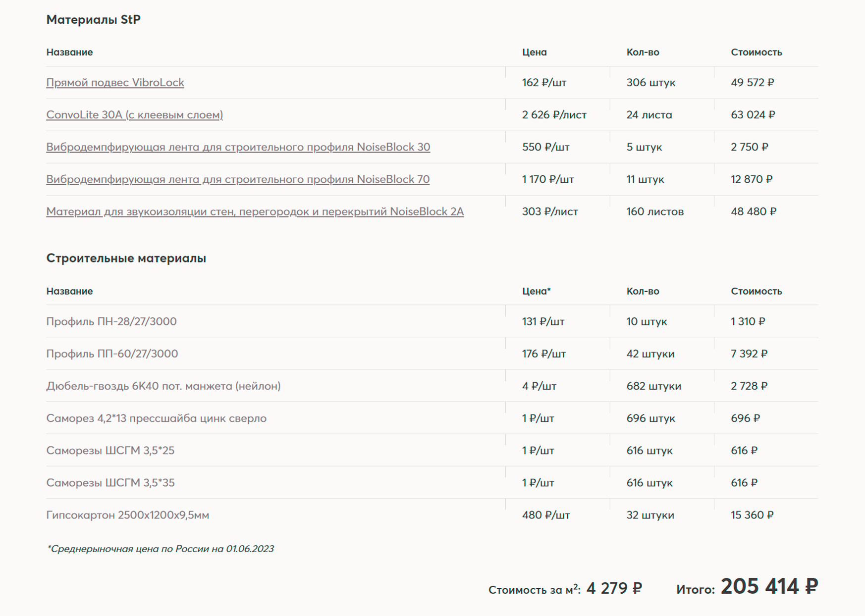The width and height of the screenshot is (865, 616).
Task: Click quantity 10 штук
Action: tap(647, 321)
